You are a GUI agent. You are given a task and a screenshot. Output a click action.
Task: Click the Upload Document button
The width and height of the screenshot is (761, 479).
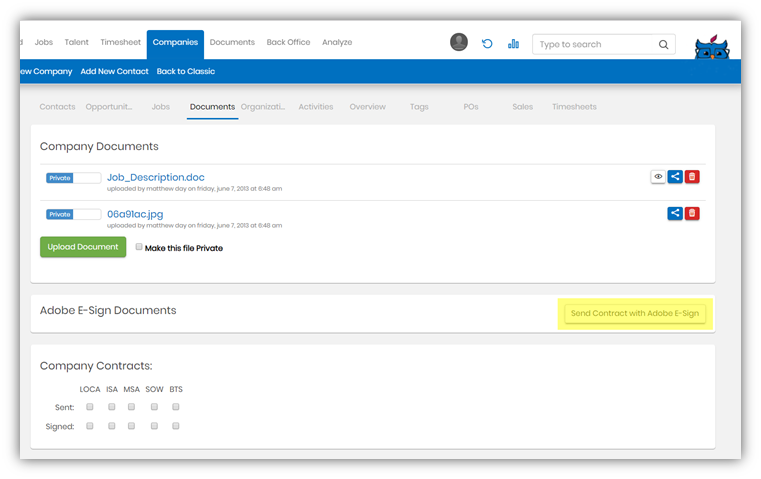(83, 247)
